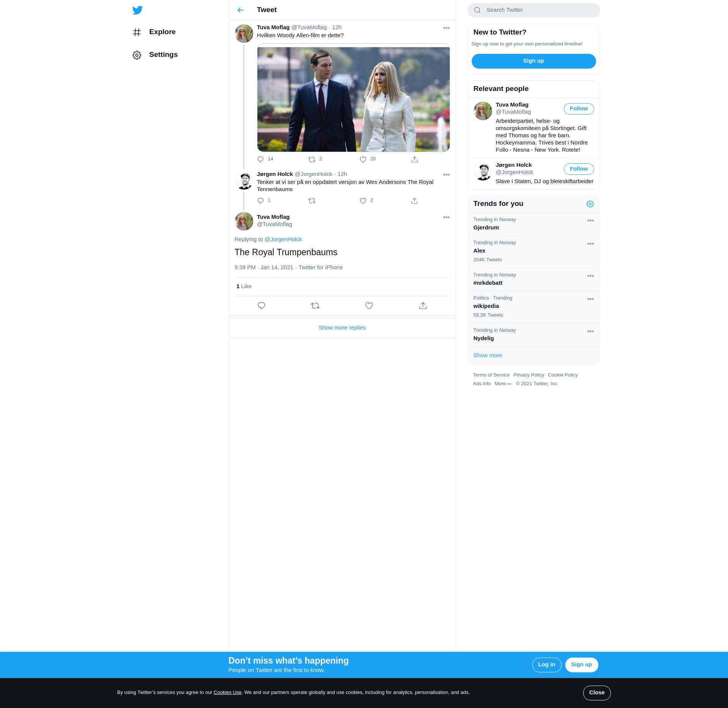Expand the More footer menu

(x=503, y=384)
